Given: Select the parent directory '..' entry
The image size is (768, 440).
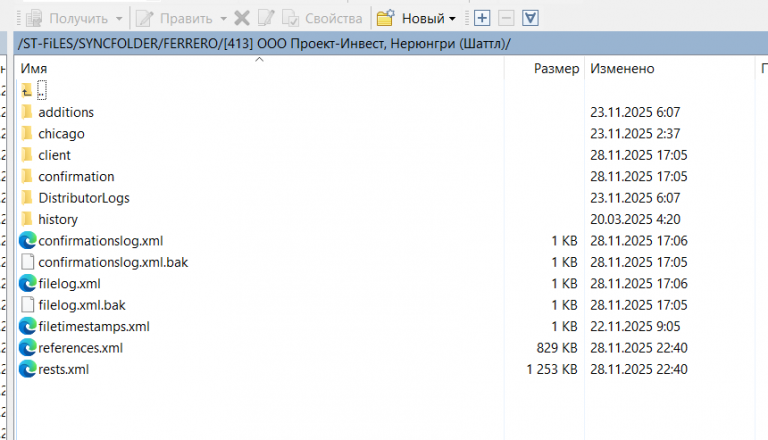Looking at the screenshot, I should click(x=34, y=91).
